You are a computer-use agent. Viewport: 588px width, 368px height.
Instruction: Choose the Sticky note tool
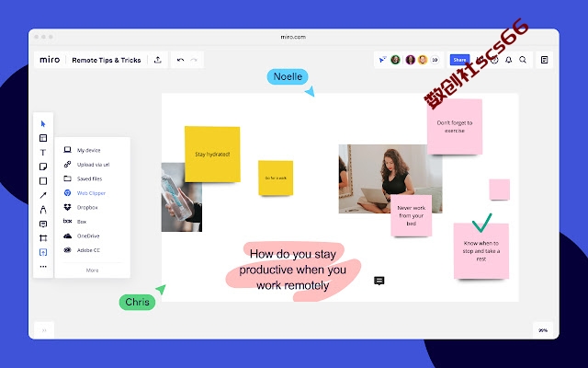point(43,167)
